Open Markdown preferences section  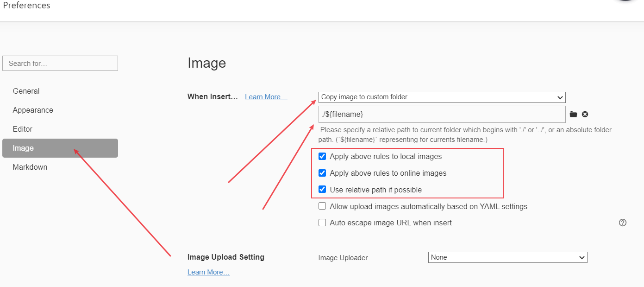pyautogui.click(x=30, y=167)
